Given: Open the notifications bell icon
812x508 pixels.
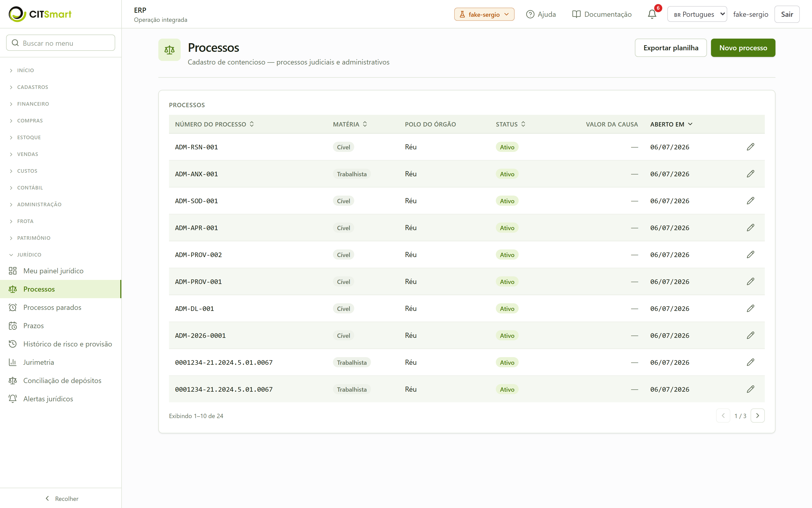Looking at the screenshot, I should coord(652,14).
